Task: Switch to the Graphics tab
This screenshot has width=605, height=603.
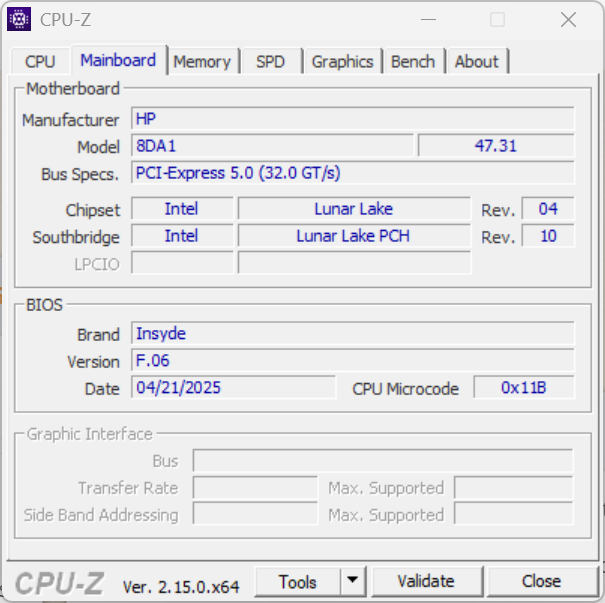Action: (343, 61)
